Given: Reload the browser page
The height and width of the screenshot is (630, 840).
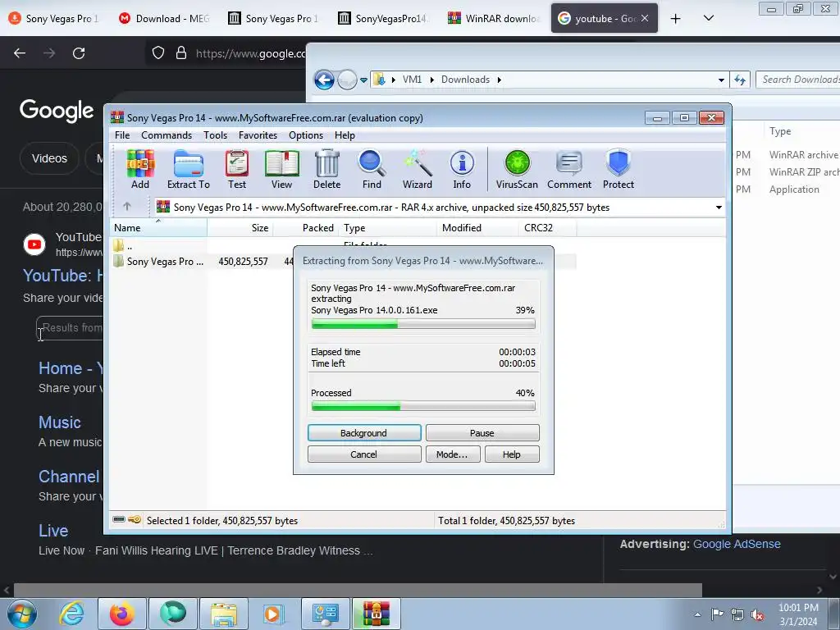Looking at the screenshot, I should pos(79,53).
